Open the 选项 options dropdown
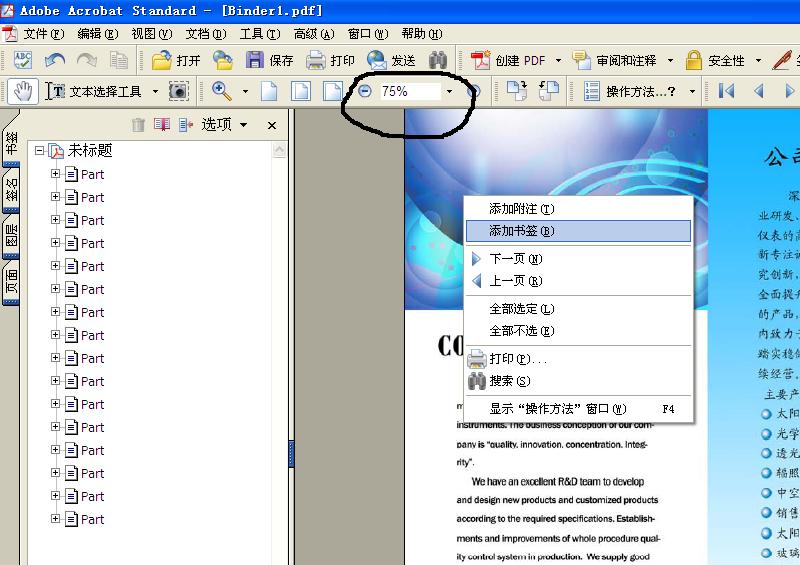 pyautogui.click(x=224, y=125)
